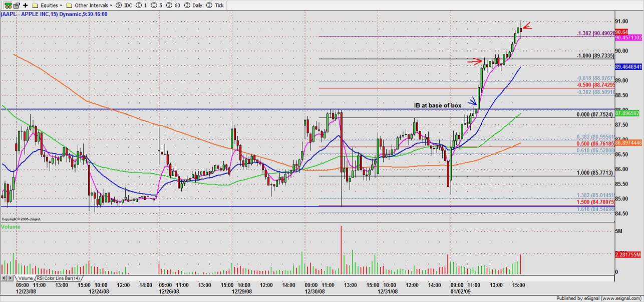Click the orange 86.8974446 moving average marker
Viewport: 644px width, 302px height.
629,143
